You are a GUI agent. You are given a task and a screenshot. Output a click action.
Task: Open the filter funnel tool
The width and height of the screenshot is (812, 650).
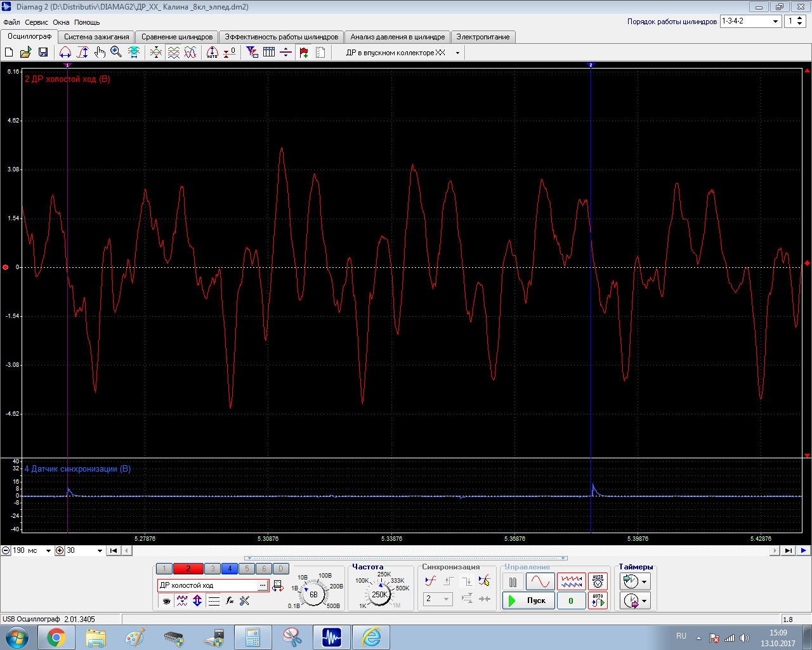point(252,52)
